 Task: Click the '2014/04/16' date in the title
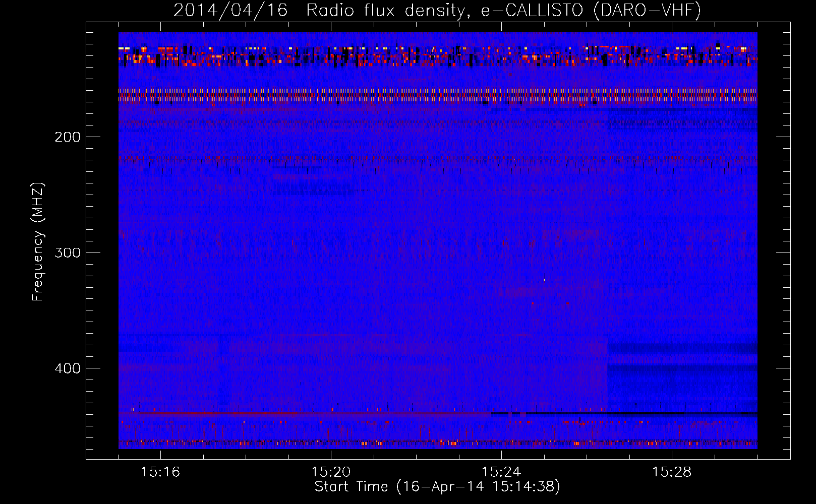pyautogui.click(x=230, y=11)
